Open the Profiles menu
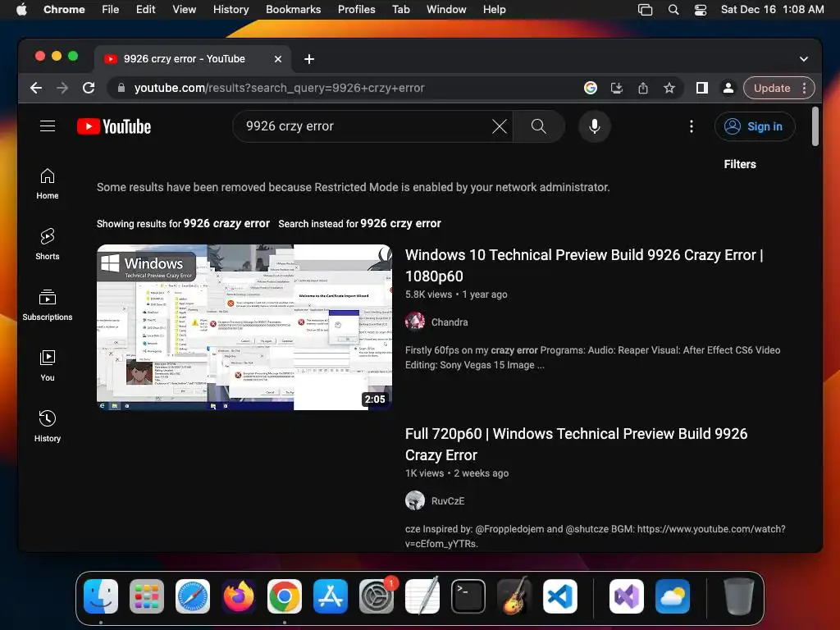Screen dimensions: 840x630 [x=356, y=9]
